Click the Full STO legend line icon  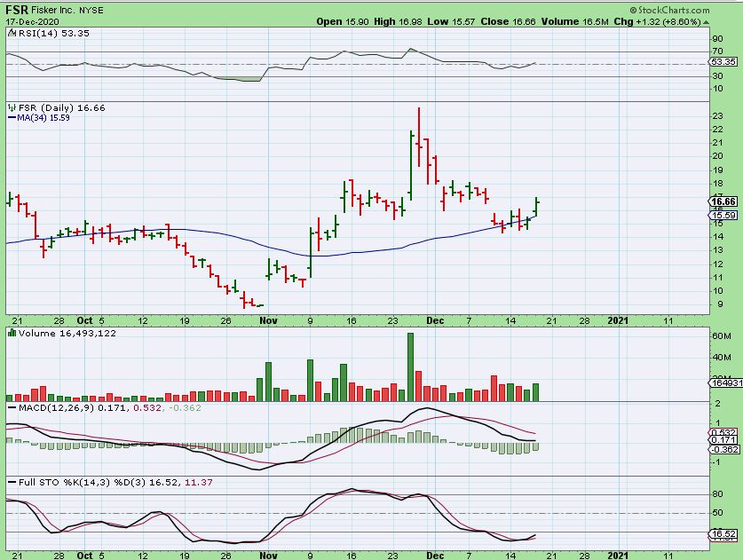(x=10, y=481)
